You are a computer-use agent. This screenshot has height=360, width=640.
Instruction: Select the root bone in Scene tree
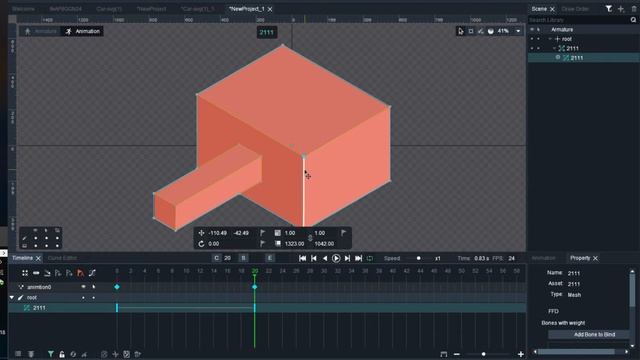click(x=567, y=39)
